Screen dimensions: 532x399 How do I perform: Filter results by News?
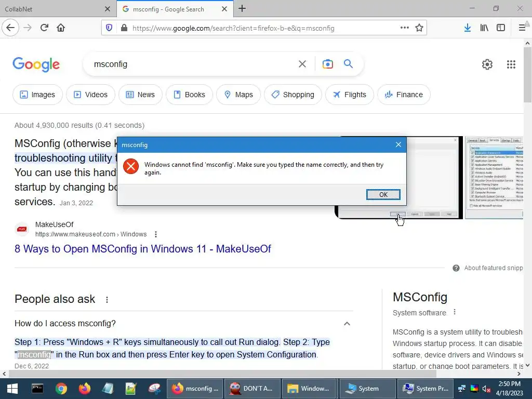click(140, 95)
